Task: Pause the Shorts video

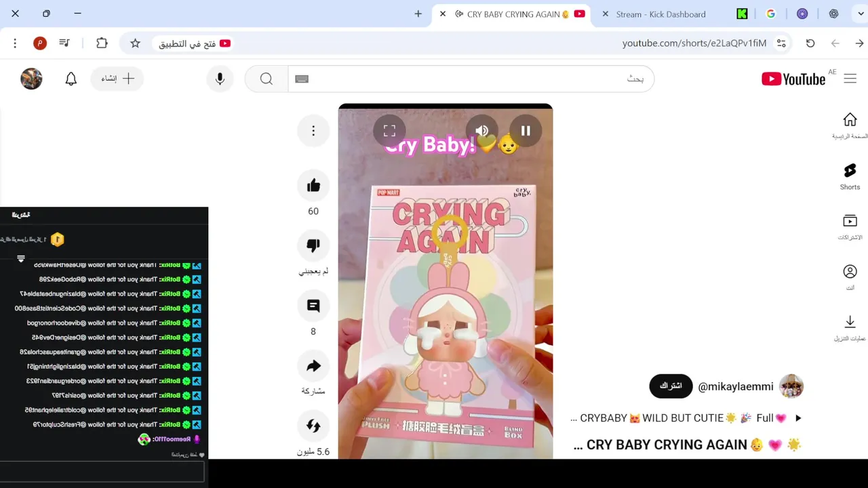Action: [x=526, y=131]
